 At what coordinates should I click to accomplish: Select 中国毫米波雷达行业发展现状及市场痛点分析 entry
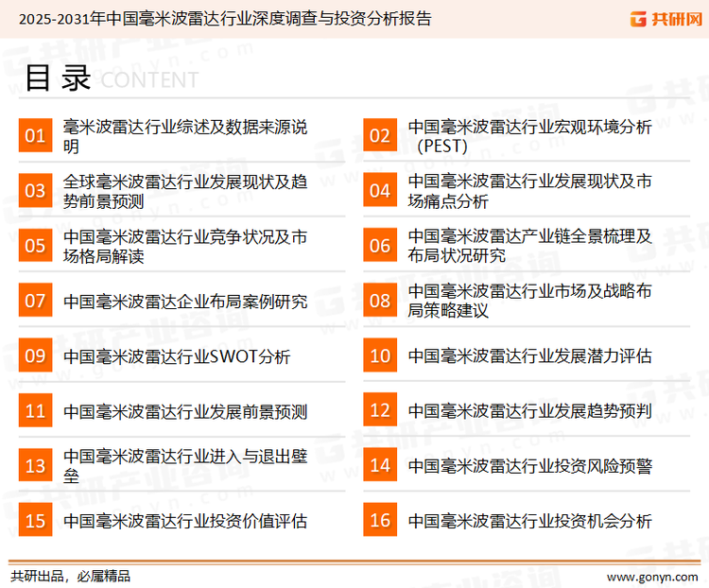pos(529,191)
